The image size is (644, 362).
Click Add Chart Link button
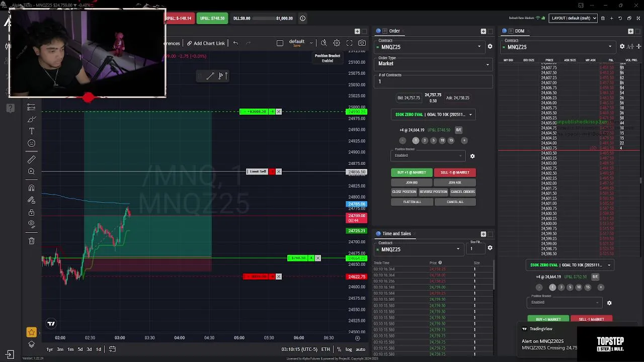(206, 43)
